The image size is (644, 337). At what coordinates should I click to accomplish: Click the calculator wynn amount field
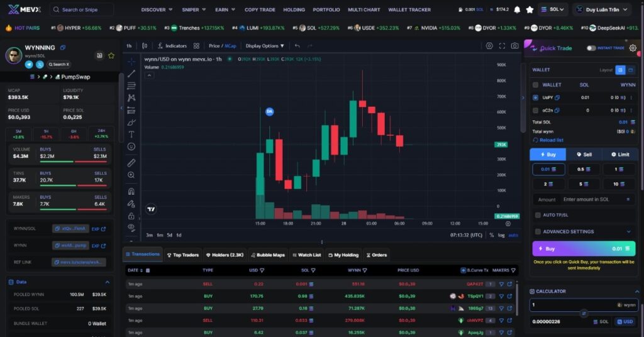(x=583, y=305)
